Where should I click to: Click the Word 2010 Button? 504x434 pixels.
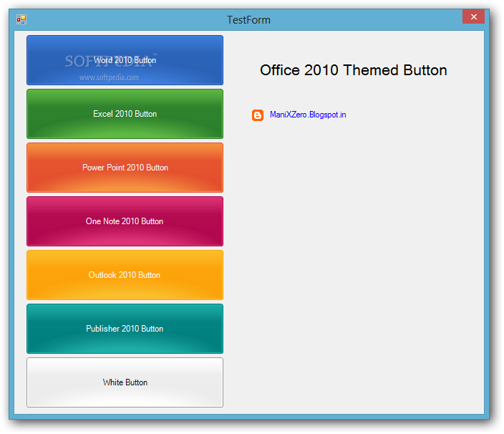[125, 60]
